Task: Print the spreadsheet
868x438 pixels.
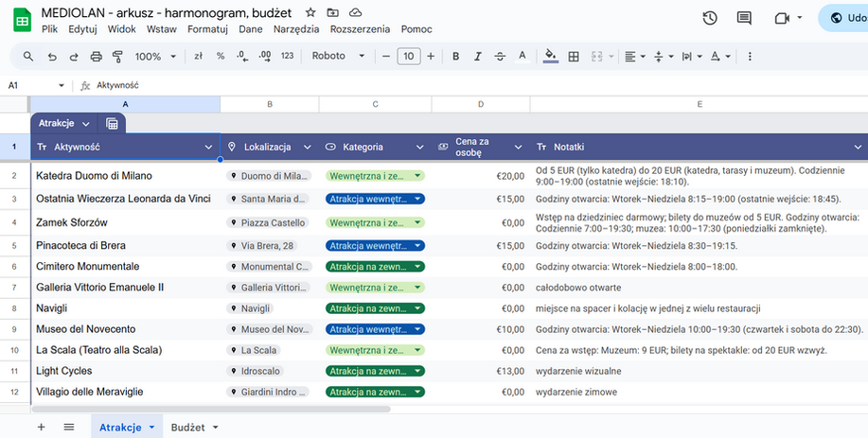Action: (96, 57)
